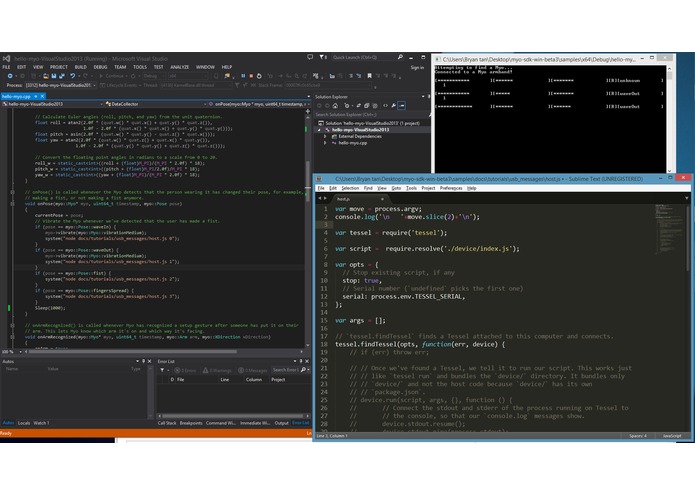
Task: Click Show All Files icon in Solution Explorer
Action: coord(375,105)
